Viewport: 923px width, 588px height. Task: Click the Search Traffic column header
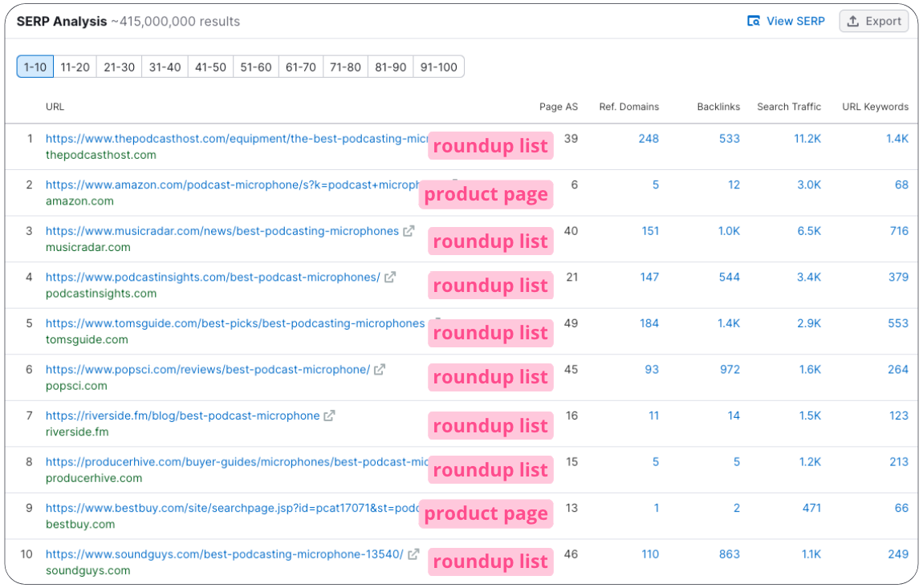point(789,107)
